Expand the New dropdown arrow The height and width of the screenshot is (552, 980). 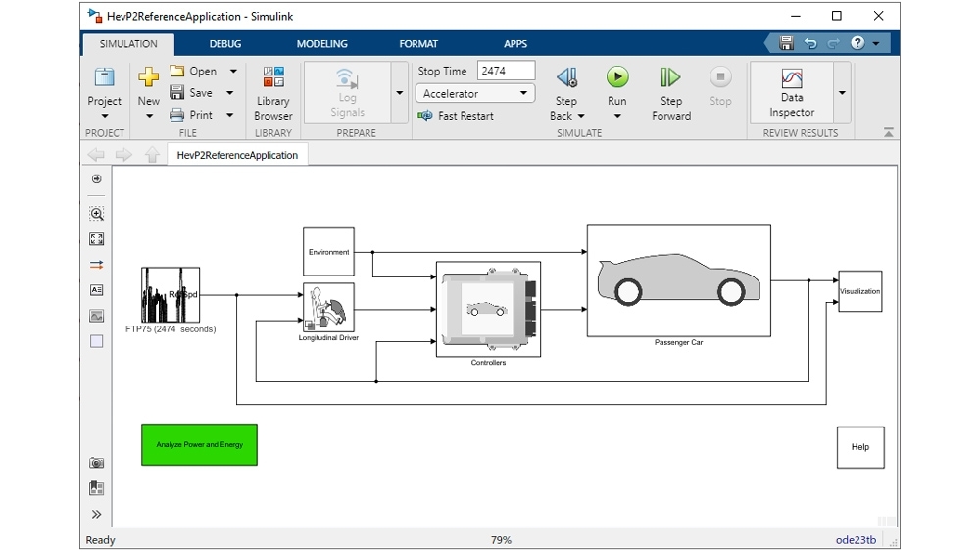149,116
